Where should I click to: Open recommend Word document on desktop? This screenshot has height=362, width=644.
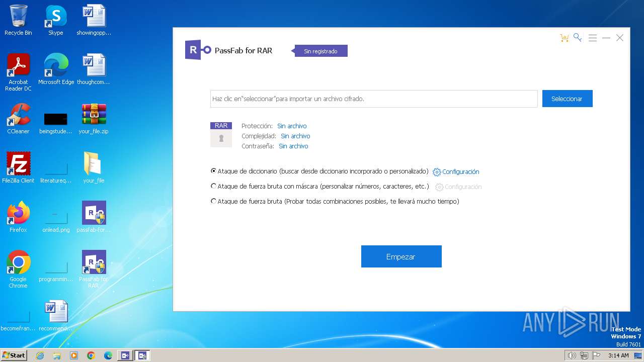(x=56, y=316)
